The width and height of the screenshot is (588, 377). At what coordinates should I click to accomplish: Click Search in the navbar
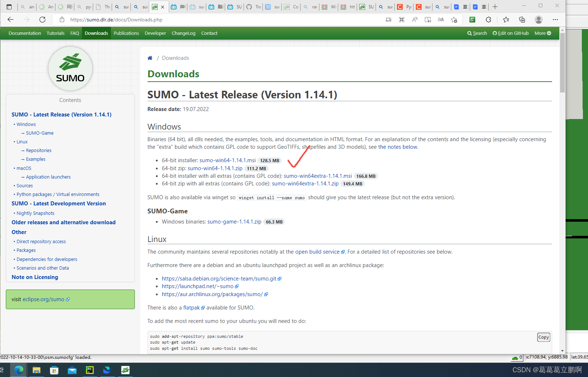pyautogui.click(x=477, y=33)
